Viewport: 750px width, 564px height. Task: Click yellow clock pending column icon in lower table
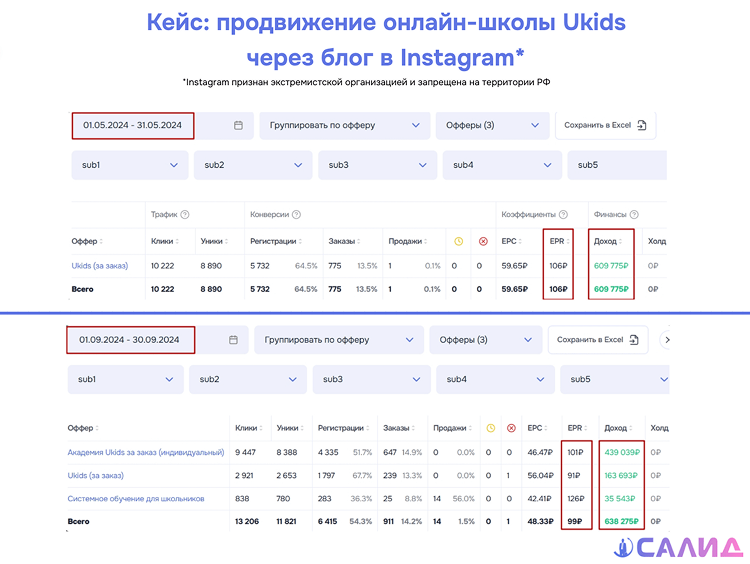point(491,428)
